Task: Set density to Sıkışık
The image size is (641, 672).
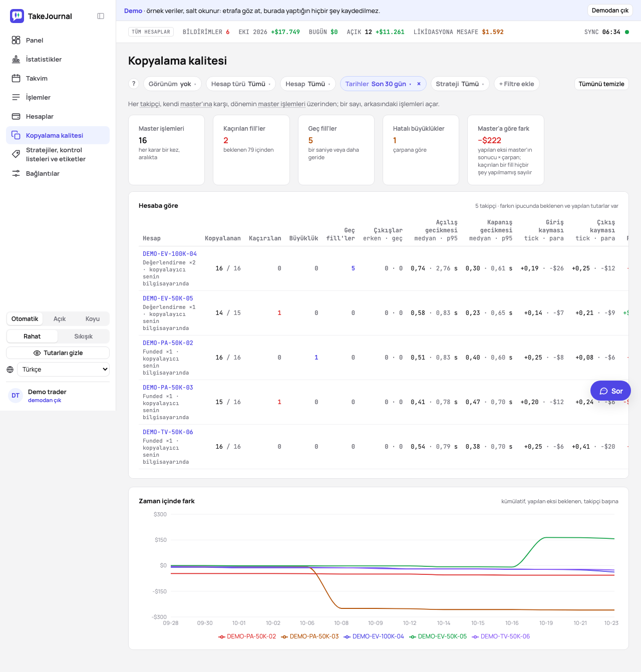Action: pos(83,337)
